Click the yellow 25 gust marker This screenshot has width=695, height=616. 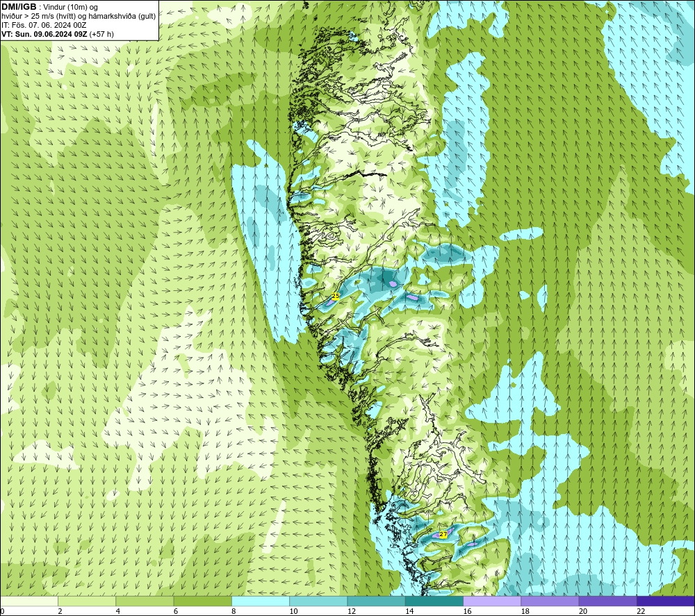click(x=336, y=296)
